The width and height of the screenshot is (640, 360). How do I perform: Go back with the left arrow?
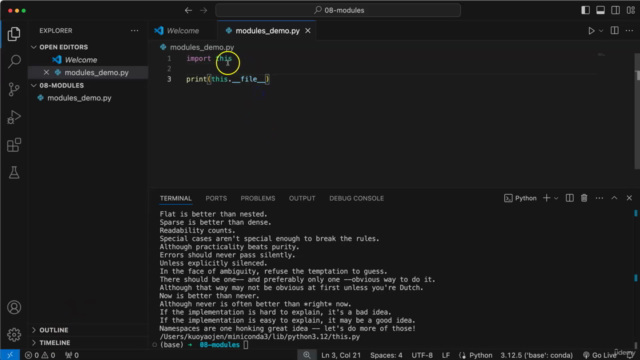pos(188,10)
